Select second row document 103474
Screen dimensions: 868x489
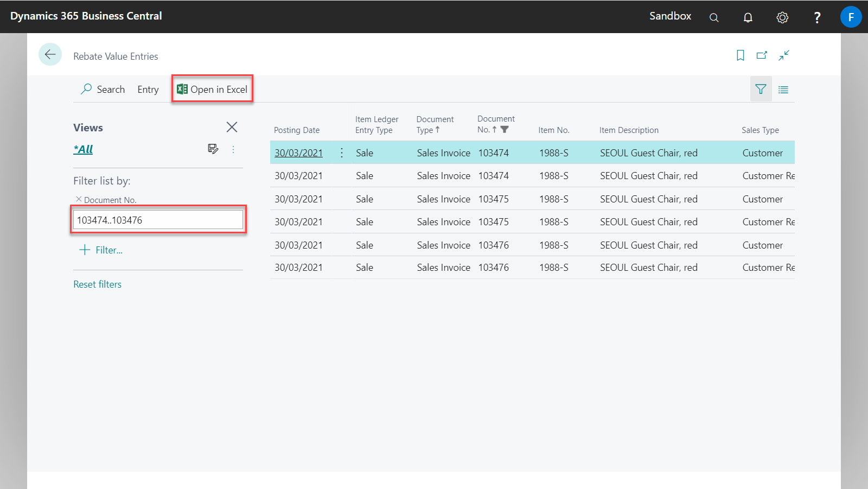point(493,176)
